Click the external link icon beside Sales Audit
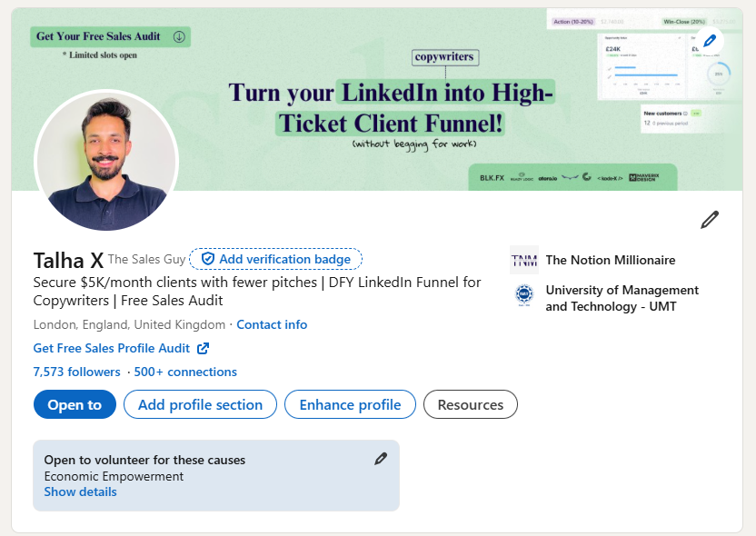756x536 pixels. [203, 348]
